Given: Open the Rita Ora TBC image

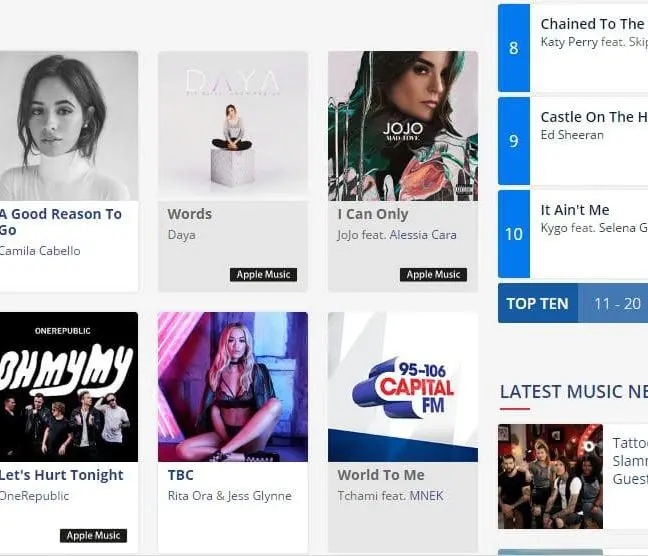Looking at the screenshot, I should [x=233, y=387].
